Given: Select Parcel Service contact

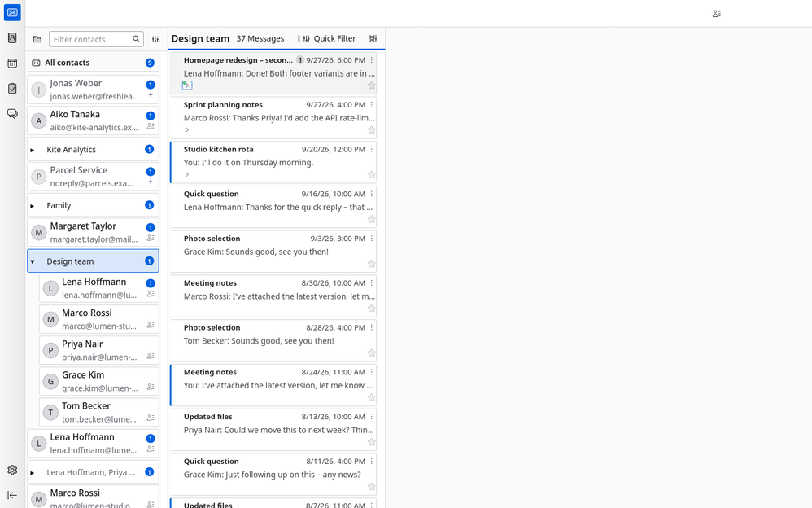Looking at the screenshot, I should tap(93, 177).
